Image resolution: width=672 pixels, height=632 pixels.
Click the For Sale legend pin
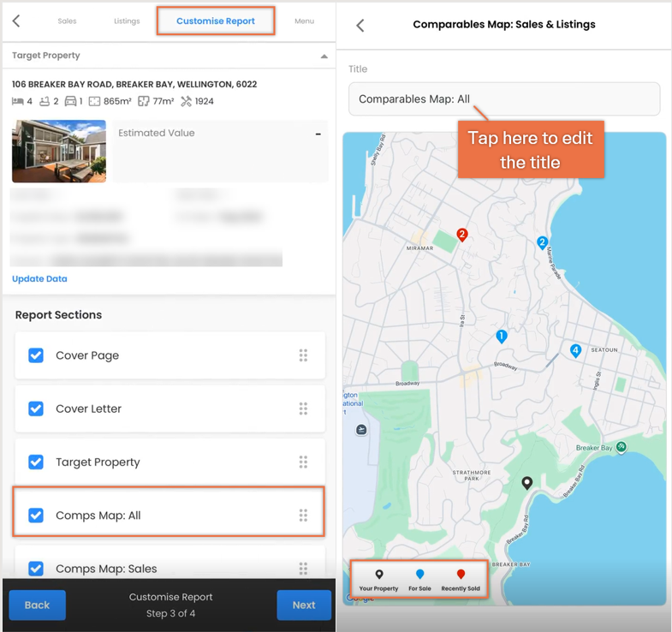(420, 574)
